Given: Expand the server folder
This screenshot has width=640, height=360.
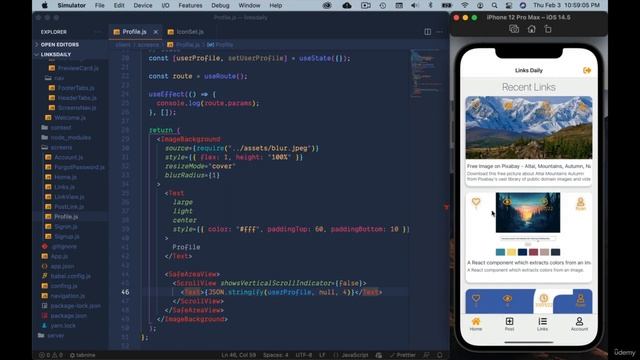Looking at the screenshot, I should click(56, 336).
